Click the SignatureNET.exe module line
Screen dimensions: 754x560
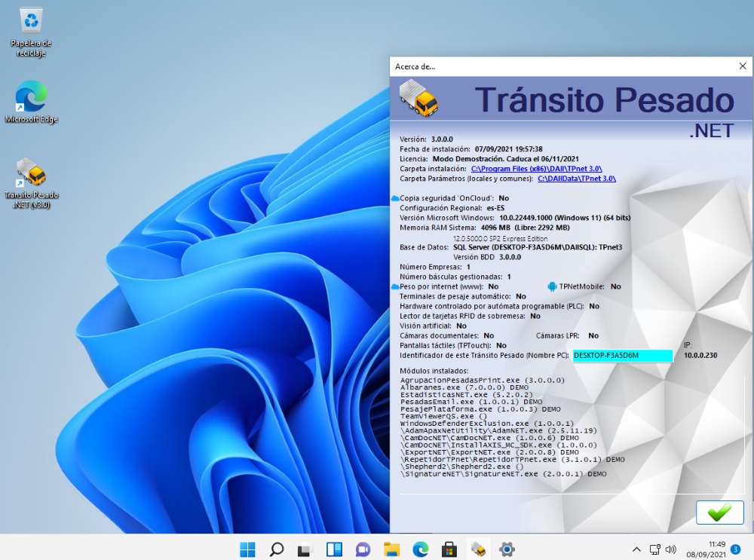[x=504, y=474]
